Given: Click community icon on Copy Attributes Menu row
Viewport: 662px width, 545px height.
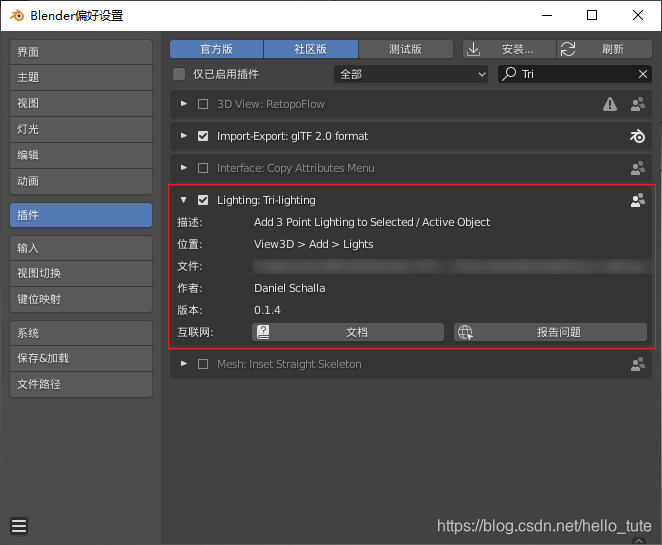Looking at the screenshot, I should coord(638,168).
